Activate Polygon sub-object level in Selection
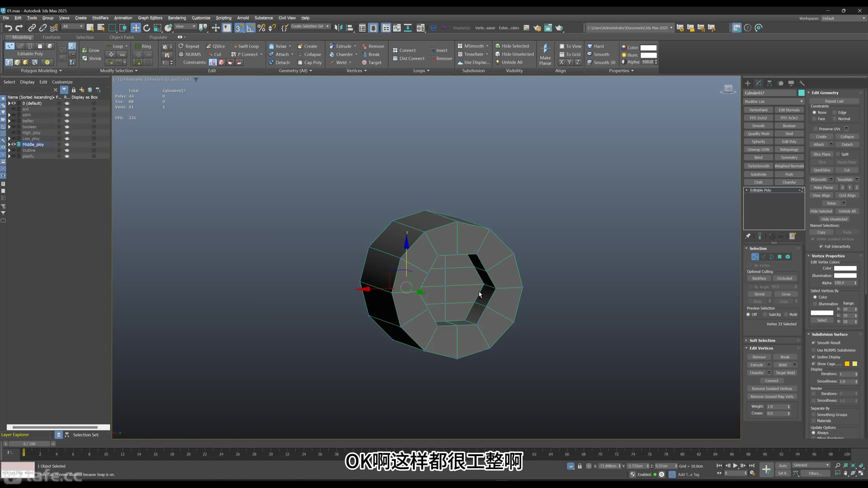 (x=780, y=257)
